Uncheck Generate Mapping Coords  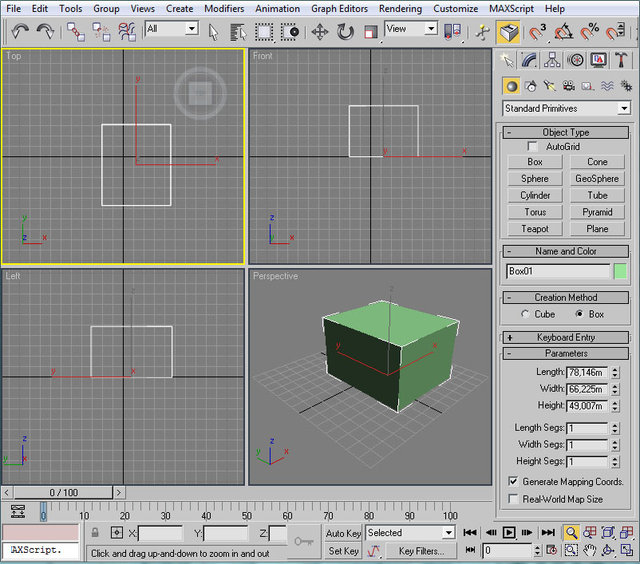tap(513, 482)
